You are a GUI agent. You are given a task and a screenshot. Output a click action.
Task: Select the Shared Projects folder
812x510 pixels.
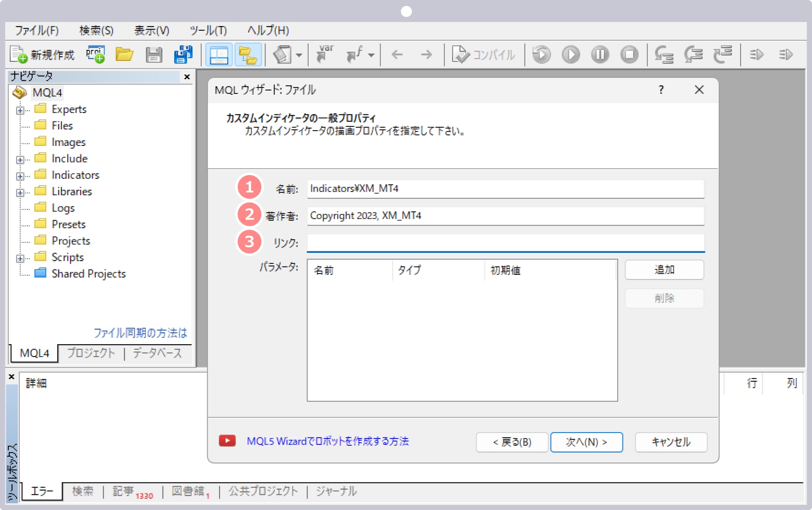click(89, 274)
